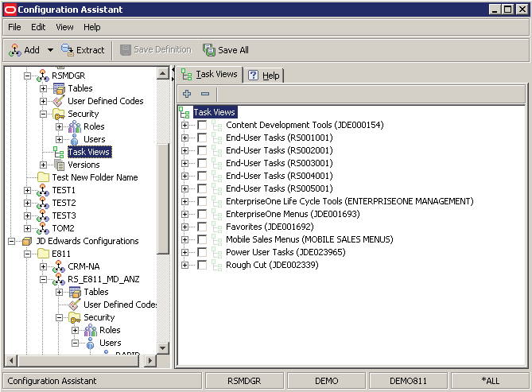Viewport: 532px width, 392px height.
Task: Click the minus collapse-all icon in task pane
Action: coord(205,94)
